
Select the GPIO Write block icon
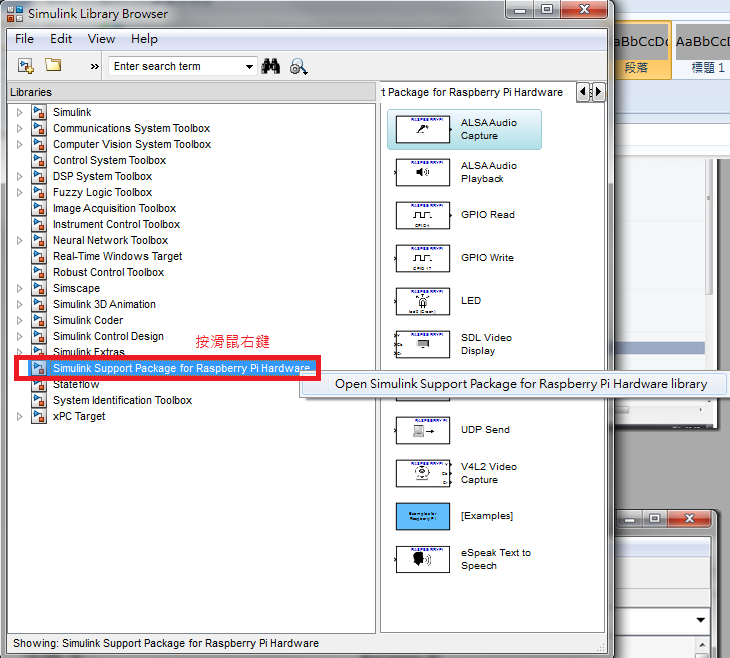pos(423,258)
